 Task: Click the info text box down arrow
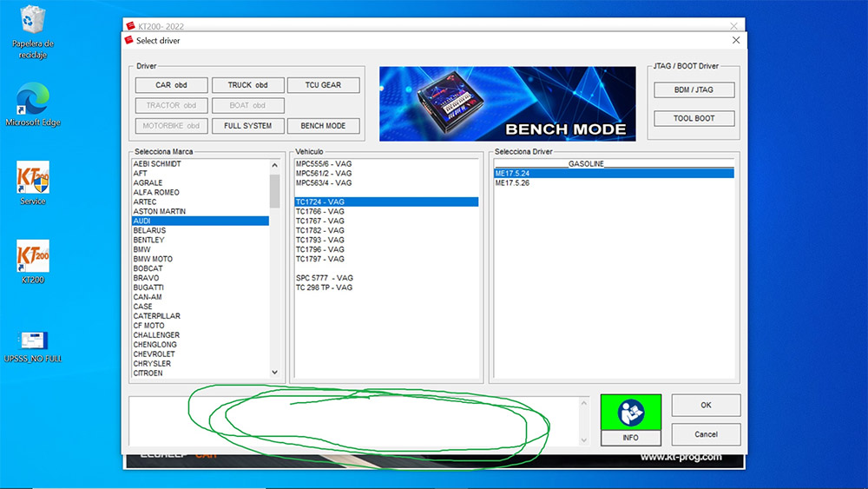[583, 439]
